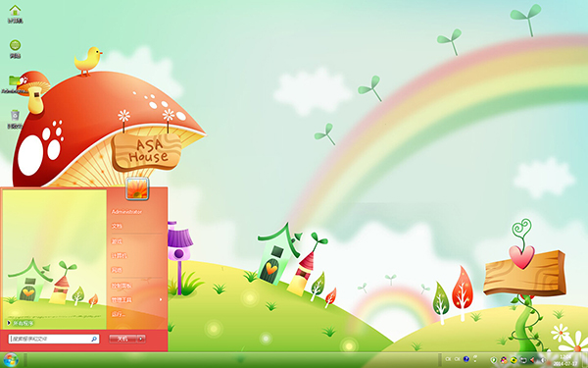The height and width of the screenshot is (368, 588).
Task: Click the 关机 (Shut down) button
Action: [x=122, y=339]
